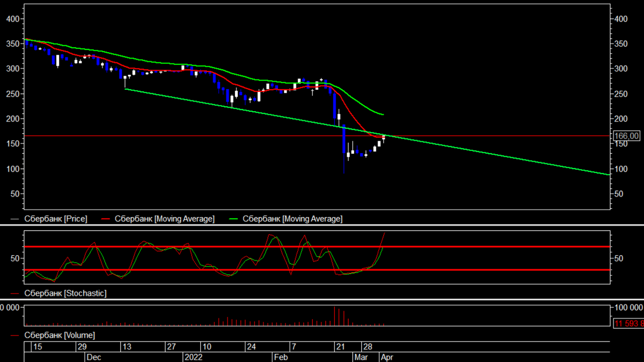Click the Apr month label on timeline
Viewport: 644px width, 362px height.
click(387, 357)
